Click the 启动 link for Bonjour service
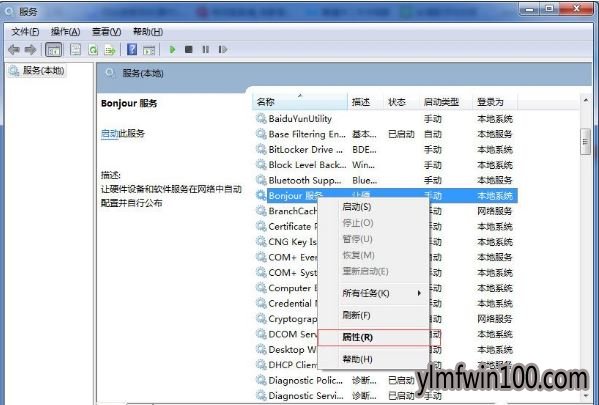Screen dimensions: 599x405 point(110,133)
